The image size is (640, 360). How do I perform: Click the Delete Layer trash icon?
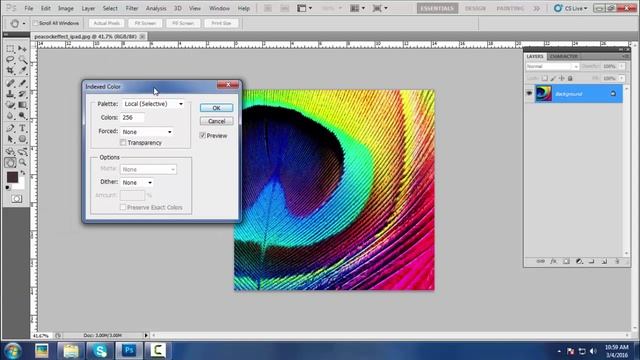(617, 261)
